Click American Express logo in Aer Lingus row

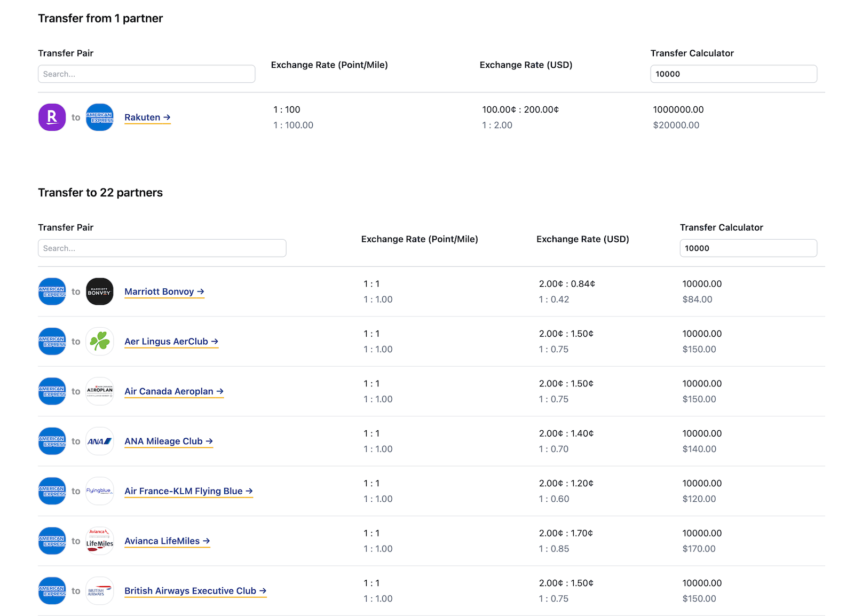52,342
